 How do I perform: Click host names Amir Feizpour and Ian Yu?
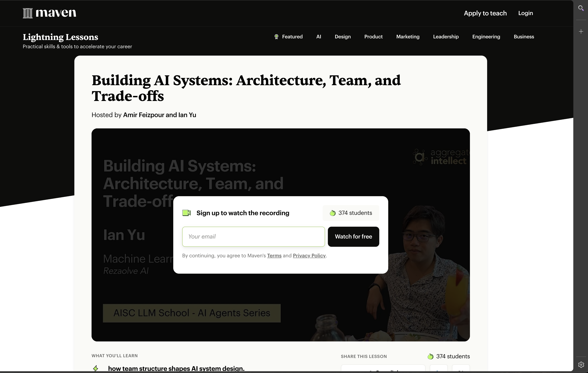(159, 115)
